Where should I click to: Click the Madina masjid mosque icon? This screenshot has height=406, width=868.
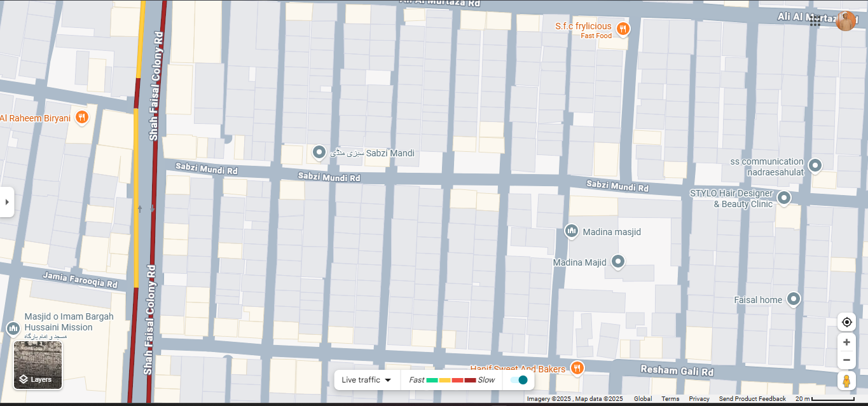click(571, 231)
